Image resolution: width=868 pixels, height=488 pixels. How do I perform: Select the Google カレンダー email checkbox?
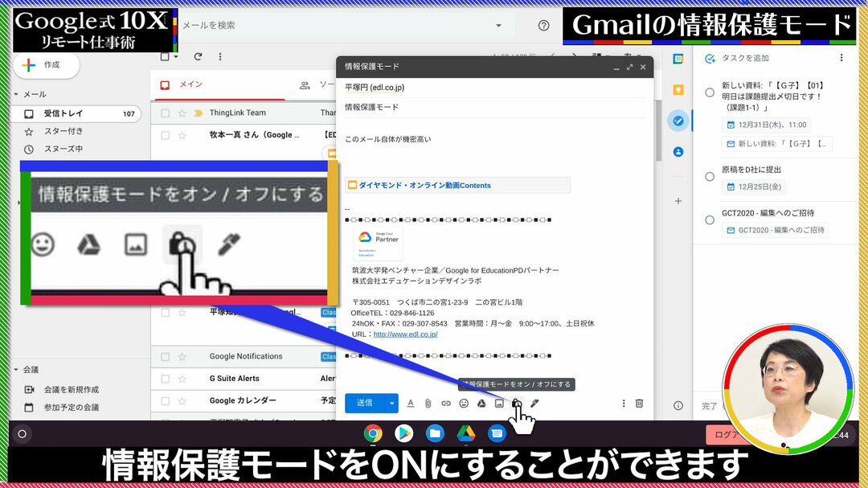click(165, 400)
